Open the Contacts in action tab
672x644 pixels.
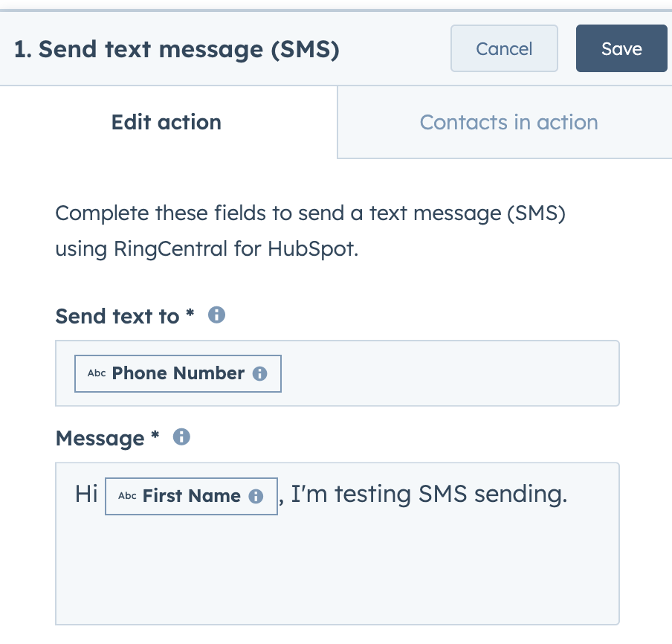[508, 122]
